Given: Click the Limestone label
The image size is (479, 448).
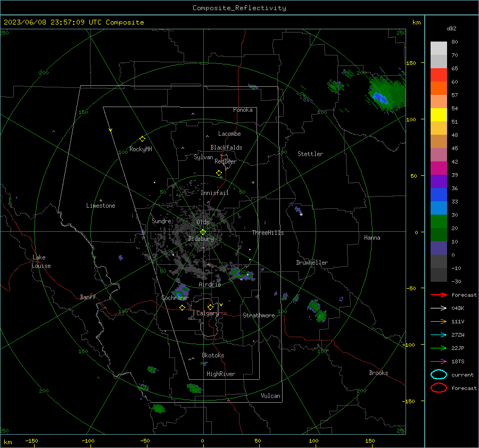Looking at the screenshot, I should 101,206.
